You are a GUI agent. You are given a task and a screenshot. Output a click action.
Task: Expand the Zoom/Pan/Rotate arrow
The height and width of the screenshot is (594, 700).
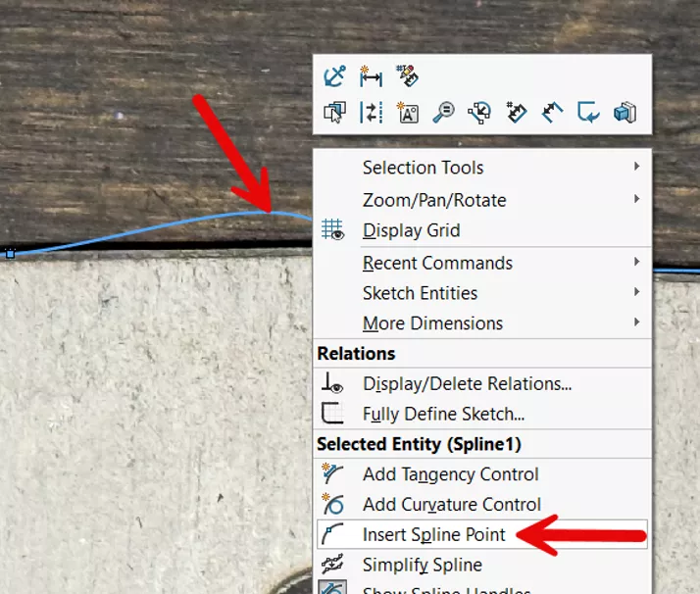636,199
